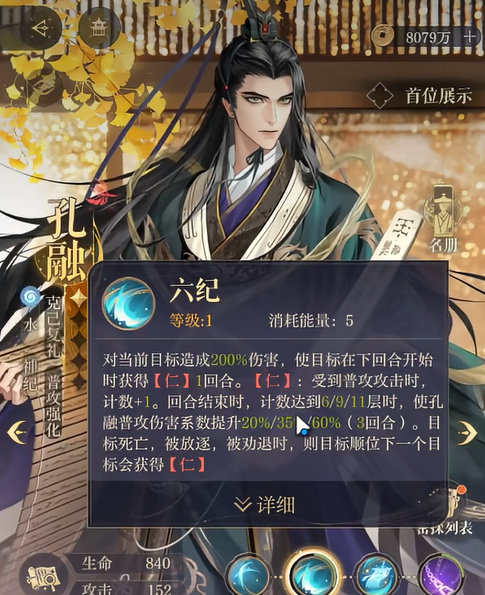485x595 pixels.
Task: Add more coins with the plus button
Action: pos(469,36)
